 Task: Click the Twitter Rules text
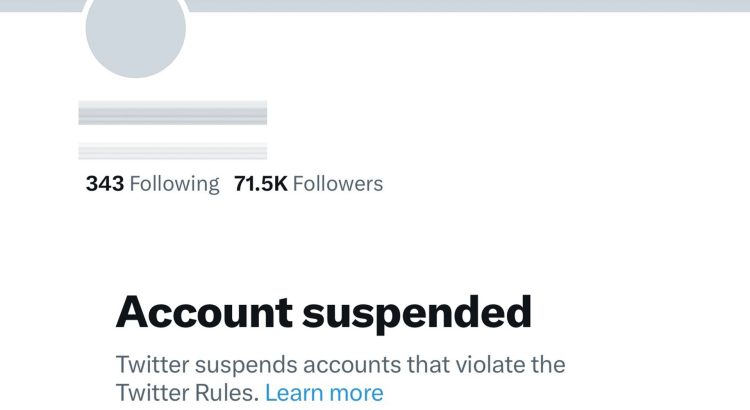click(188, 393)
